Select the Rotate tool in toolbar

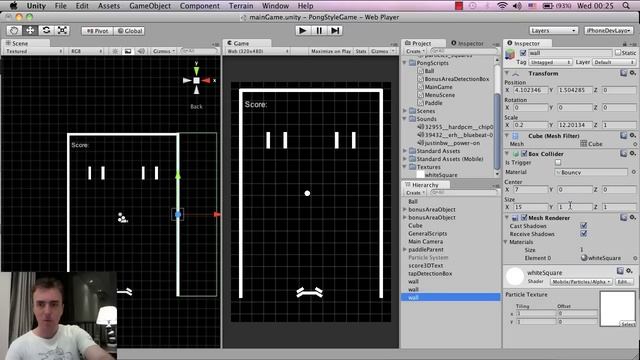pyautogui.click(x=46, y=31)
